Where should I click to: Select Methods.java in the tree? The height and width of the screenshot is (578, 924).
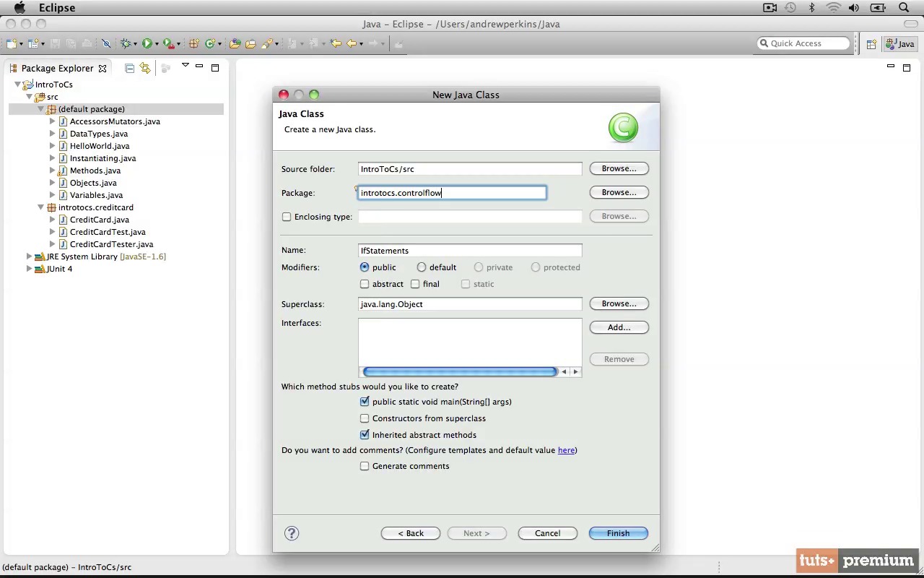click(95, 171)
